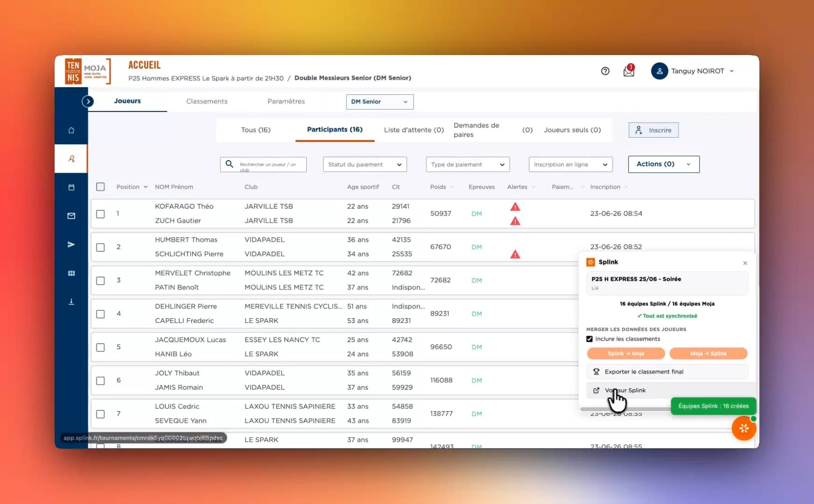Check the box for LOUIS Cedric team
Screen dimensions: 814x504
point(100,414)
